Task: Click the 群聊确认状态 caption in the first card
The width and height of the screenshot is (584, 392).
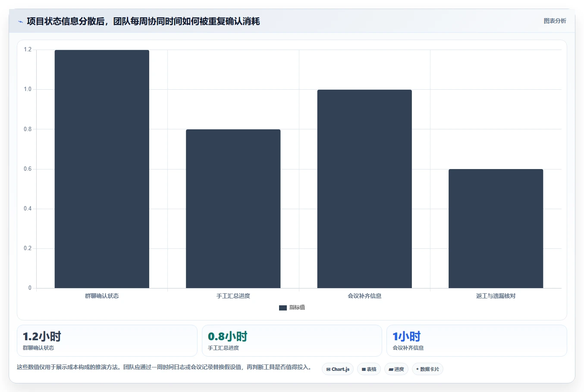Action: coord(38,348)
